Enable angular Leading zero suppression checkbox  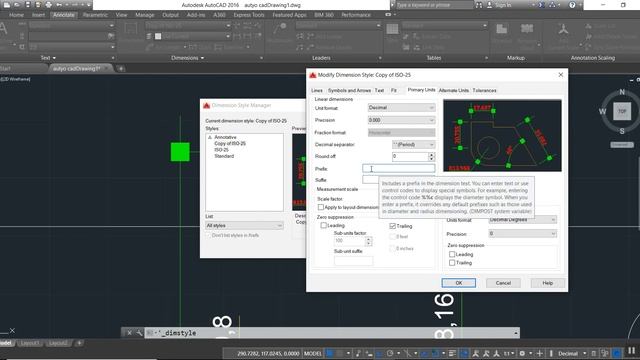point(452,254)
